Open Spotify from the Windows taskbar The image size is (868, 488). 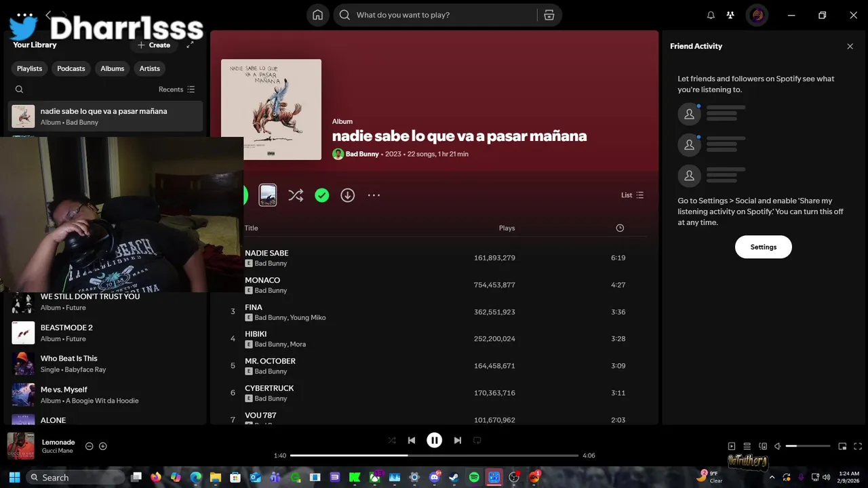474,477
